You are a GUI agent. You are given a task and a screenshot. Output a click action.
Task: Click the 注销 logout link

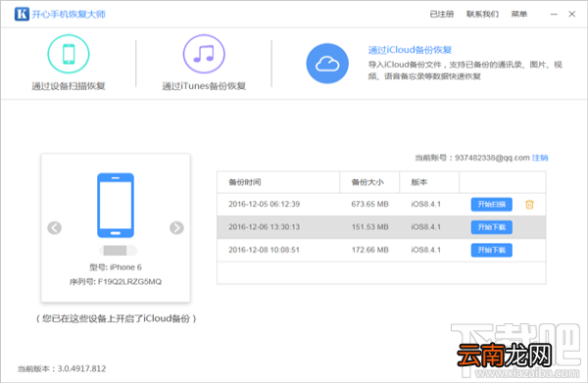[540, 158]
